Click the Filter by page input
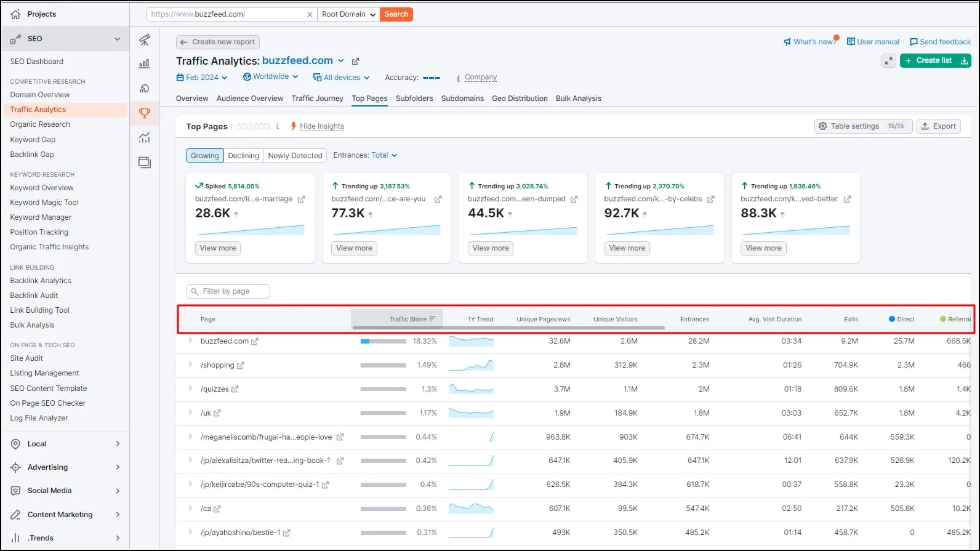This screenshot has width=980, height=551. pos(228,291)
